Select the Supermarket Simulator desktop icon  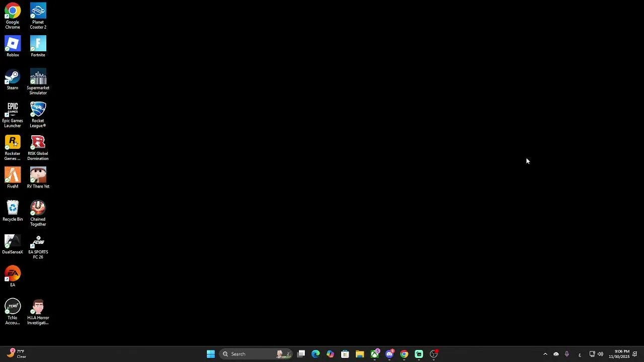38,82
